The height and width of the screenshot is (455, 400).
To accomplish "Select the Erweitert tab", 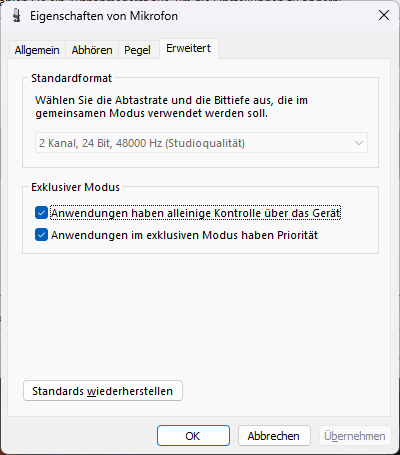I will tap(189, 49).
